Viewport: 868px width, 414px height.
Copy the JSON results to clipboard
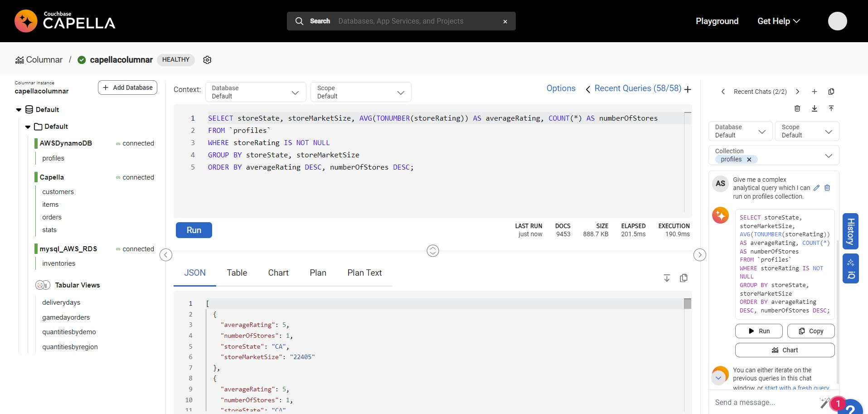point(684,278)
